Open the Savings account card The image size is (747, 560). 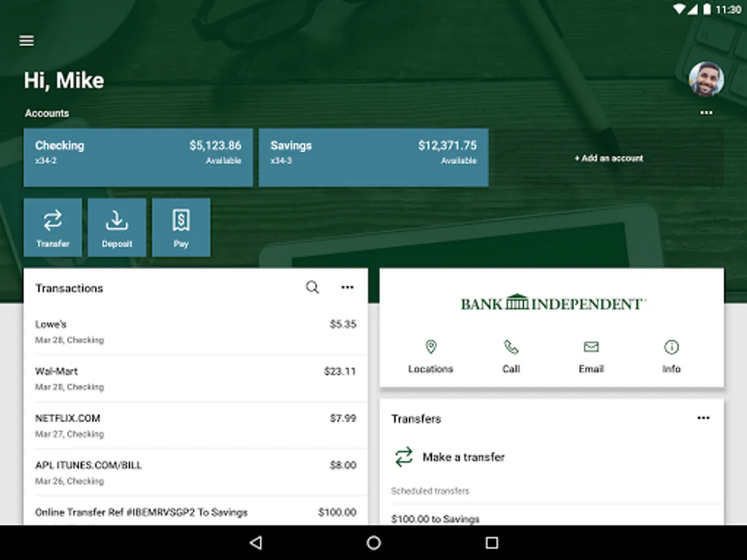coord(374,157)
